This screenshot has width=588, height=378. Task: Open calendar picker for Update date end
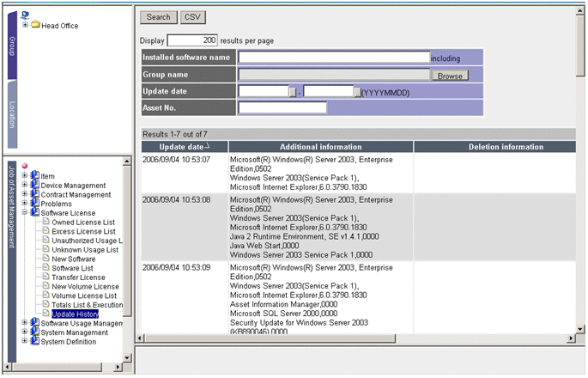pyautogui.click(x=358, y=92)
